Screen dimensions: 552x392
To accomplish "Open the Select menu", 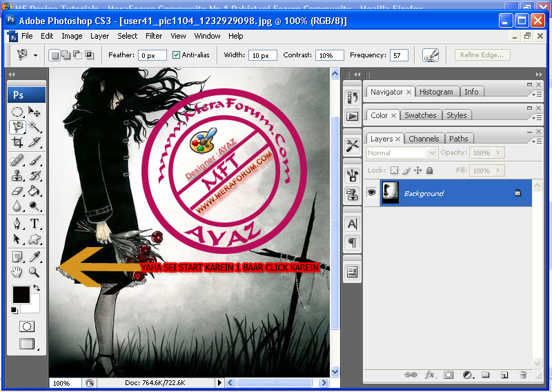I will point(128,36).
